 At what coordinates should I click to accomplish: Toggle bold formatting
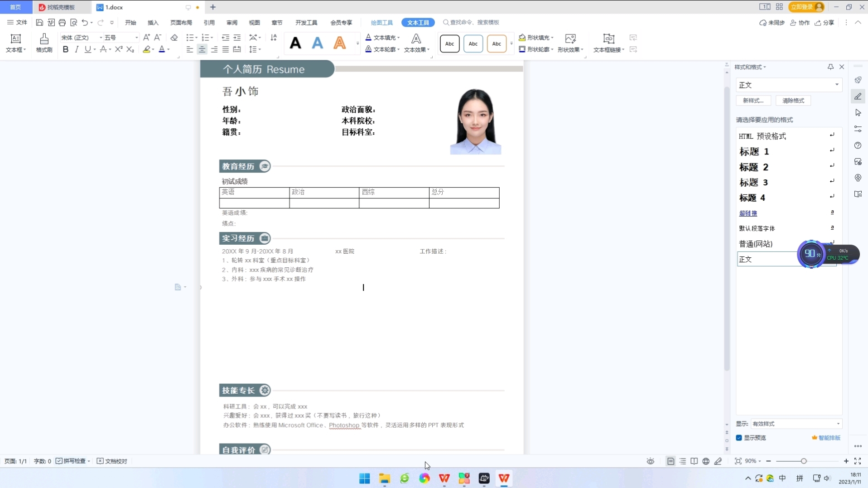pos(65,49)
